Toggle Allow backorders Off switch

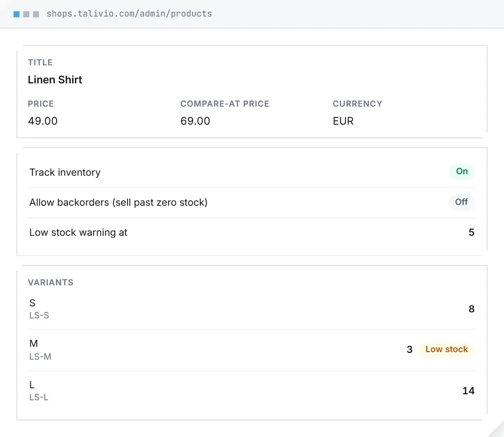point(461,202)
